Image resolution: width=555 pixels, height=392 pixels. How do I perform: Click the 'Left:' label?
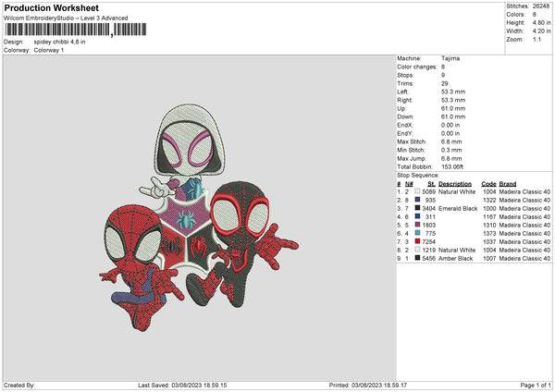(402, 92)
